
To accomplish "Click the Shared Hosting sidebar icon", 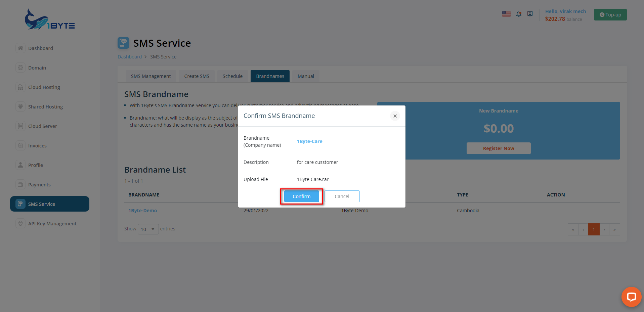I will point(20,106).
